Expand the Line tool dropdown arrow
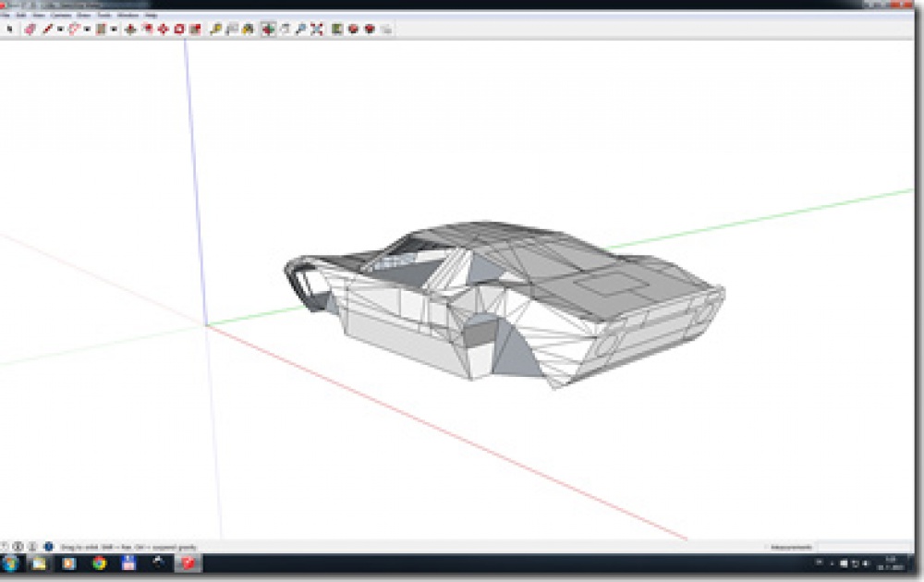Viewport: 924px width, 582px height. click(x=59, y=29)
